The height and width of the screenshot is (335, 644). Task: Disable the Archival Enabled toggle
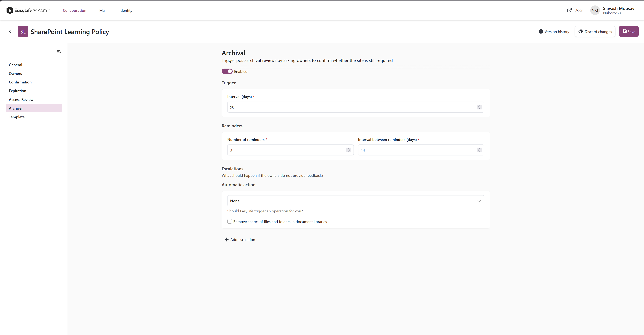tap(227, 71)
